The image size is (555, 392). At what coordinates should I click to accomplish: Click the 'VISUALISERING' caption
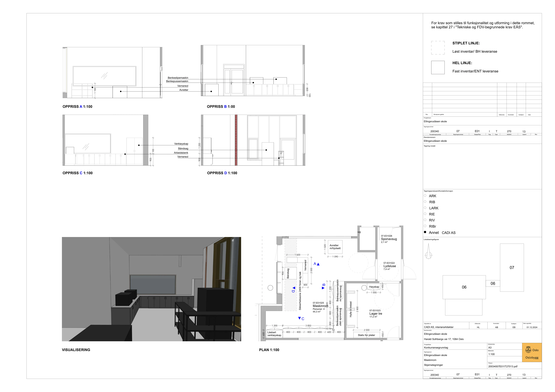pyautogui.click(x=76, y=350)
